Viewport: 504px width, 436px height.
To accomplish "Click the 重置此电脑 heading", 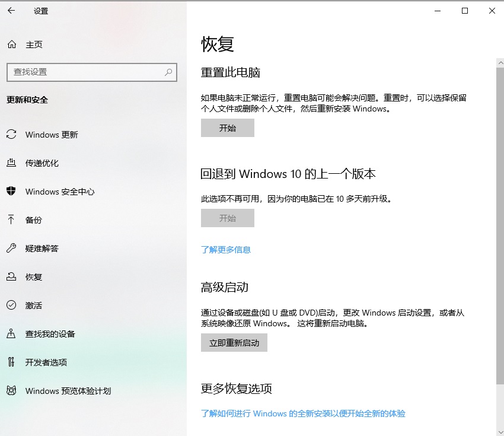I will tap(230, 72).
